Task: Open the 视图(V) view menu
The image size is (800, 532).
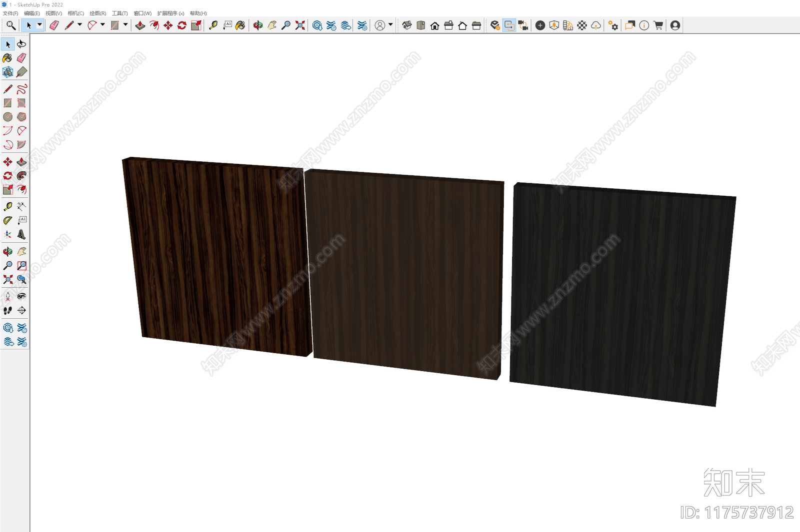Action: point(54,13)
